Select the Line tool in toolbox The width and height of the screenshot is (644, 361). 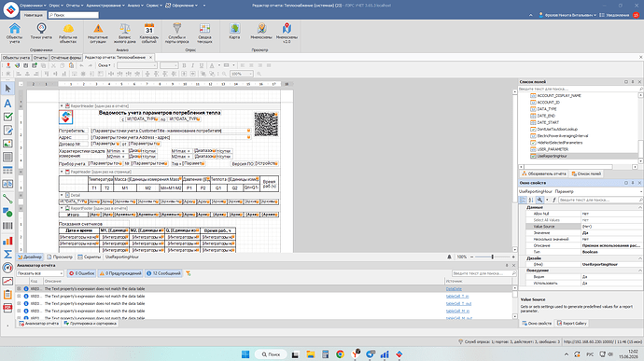7,199
